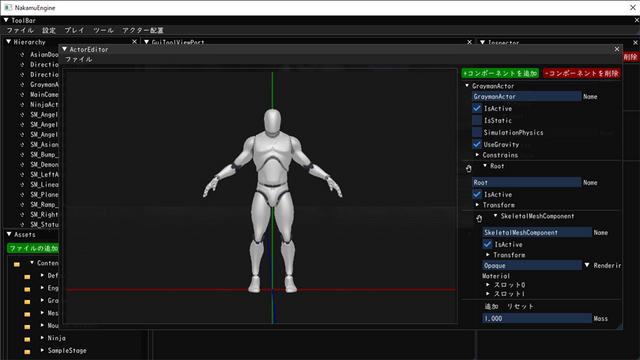The image size is (640, 360).
Task: Expand material スロット0
Action: click(x=488, y=284)
